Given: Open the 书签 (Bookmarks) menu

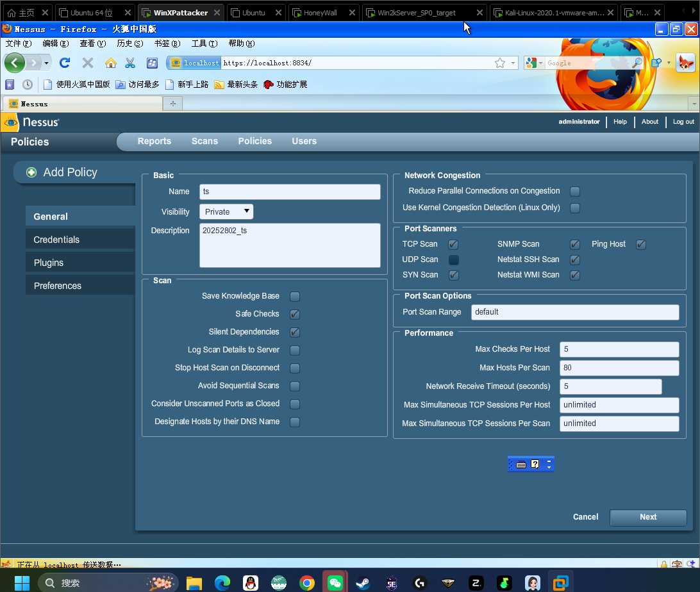Looking at the screenshot, I should (x=167, y=44).
